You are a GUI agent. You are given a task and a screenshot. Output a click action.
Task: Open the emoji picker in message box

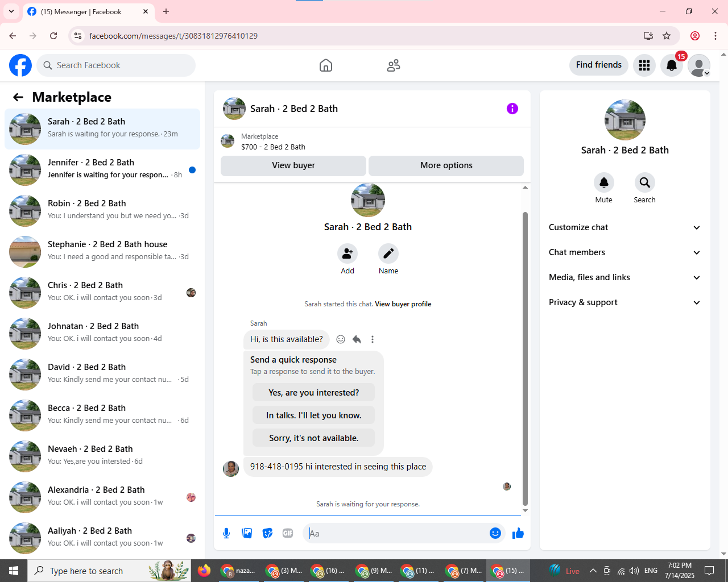click(495, 533)
